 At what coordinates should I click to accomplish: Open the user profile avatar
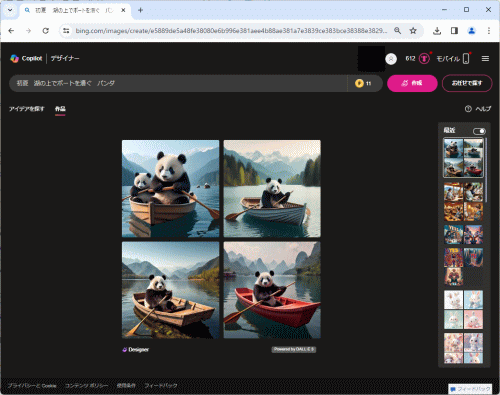391,59
